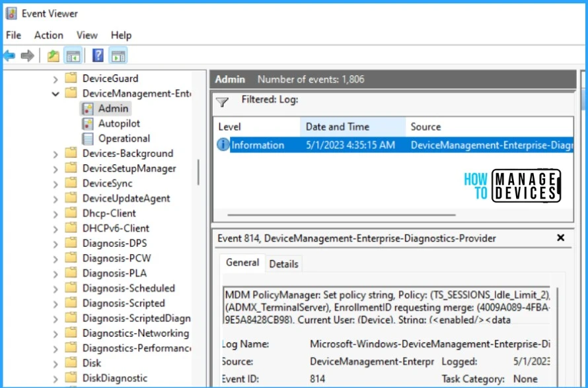Expand the DeviceUpdateAgent node
Screen dimensions: 588x388
tap(55, 199)
